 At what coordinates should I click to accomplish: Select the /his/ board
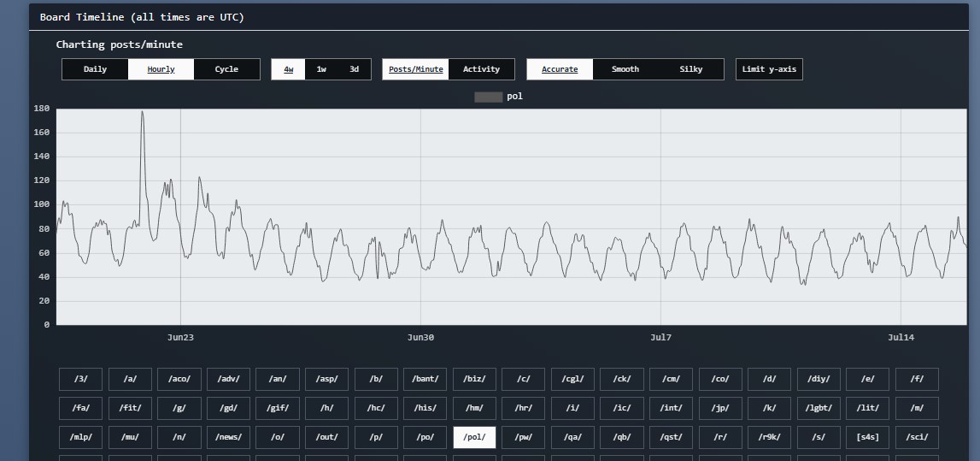425,409
